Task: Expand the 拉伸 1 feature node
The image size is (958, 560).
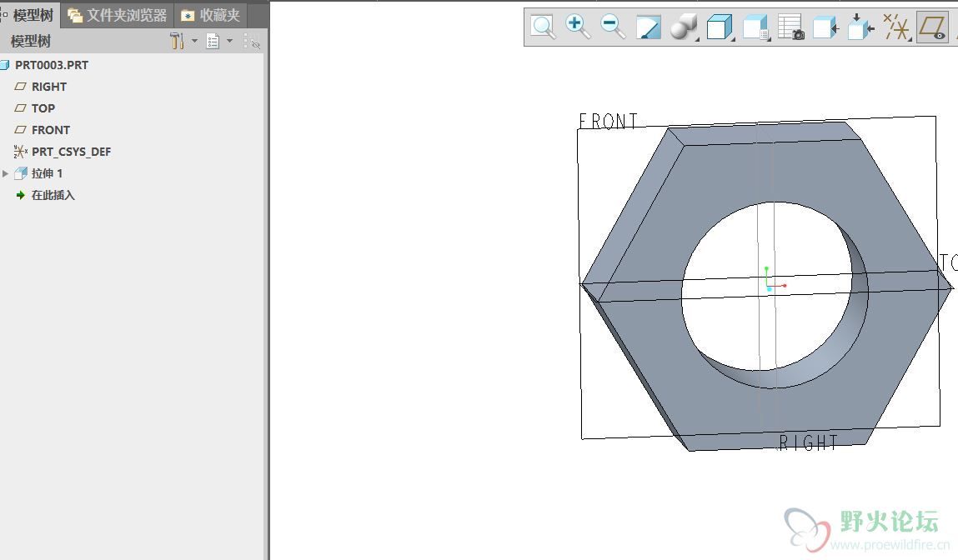Action: (6, 173)
